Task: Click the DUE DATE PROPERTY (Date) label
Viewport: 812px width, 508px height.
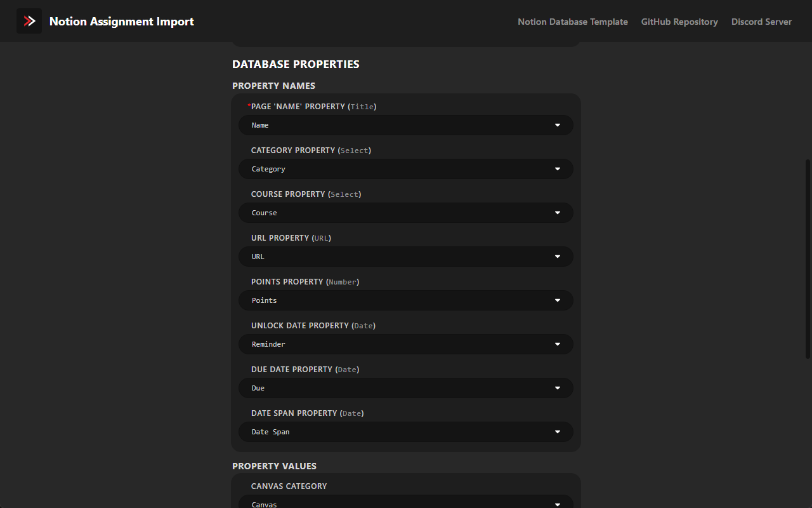Action: [x=305, y=370]
